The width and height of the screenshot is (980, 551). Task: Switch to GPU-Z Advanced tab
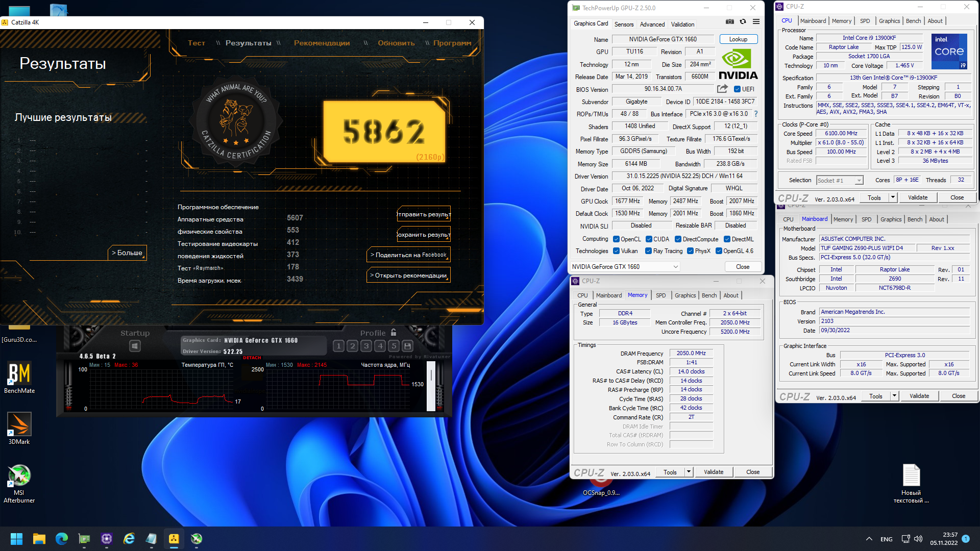pyautogui.click(x=652, y=24)
